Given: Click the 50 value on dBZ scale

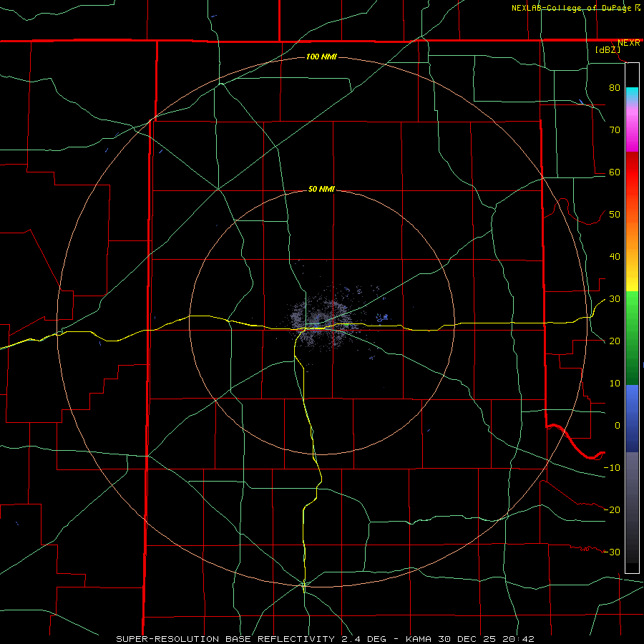Looking at the screenshot, I should point(615,215).
